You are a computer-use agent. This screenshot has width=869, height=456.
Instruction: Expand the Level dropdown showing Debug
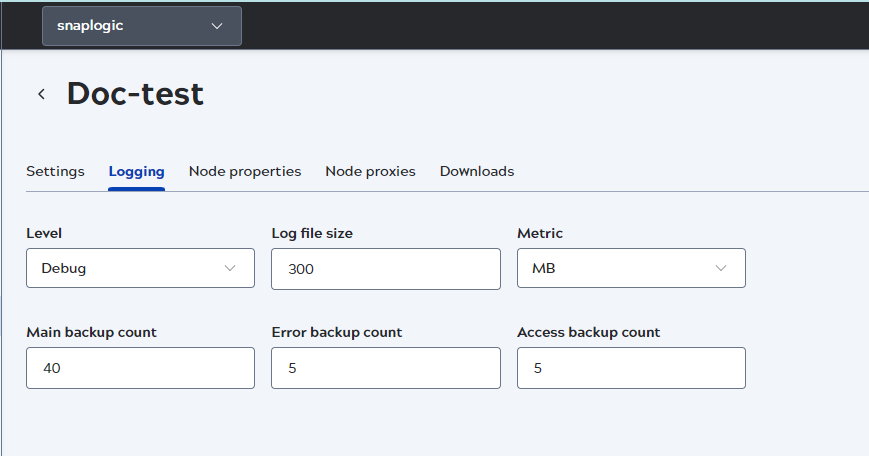pos(140,268)
